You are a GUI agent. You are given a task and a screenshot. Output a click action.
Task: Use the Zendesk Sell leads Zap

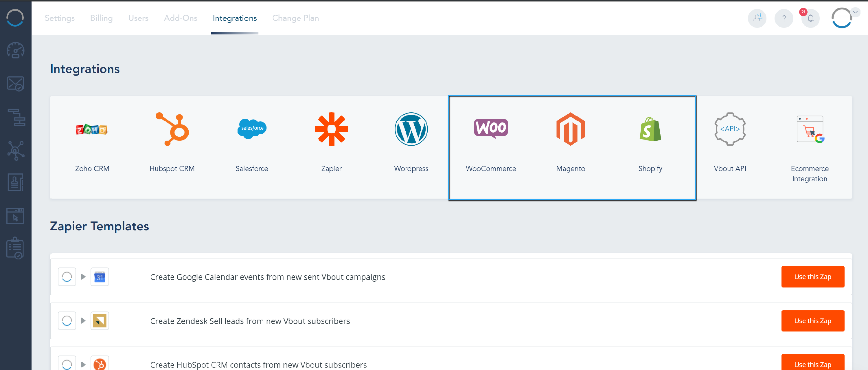tap(812, 321)
